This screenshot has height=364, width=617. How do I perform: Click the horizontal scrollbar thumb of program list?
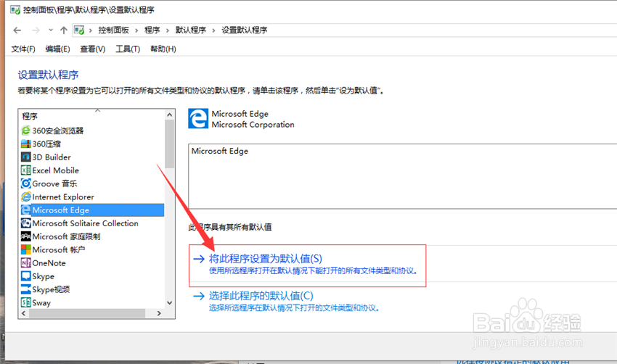pyautogui.click(x=87, y=313)
